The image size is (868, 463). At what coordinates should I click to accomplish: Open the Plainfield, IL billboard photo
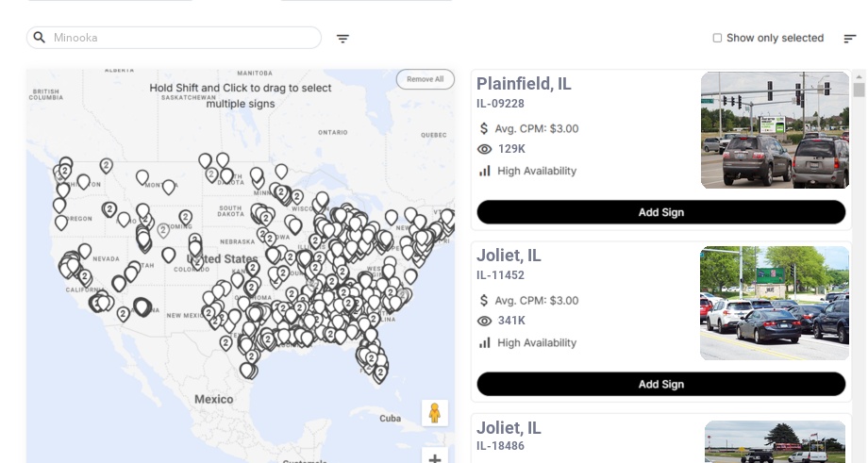tap(775, 131)
